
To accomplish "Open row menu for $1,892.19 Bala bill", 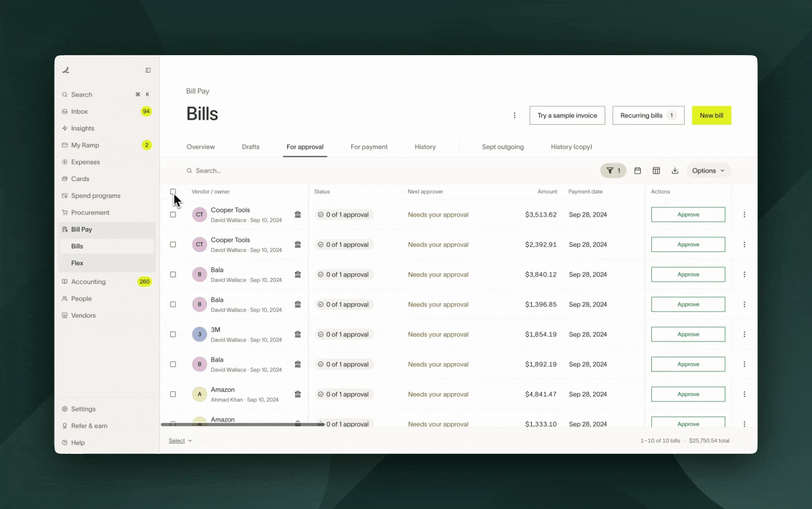I will (744, 364).
